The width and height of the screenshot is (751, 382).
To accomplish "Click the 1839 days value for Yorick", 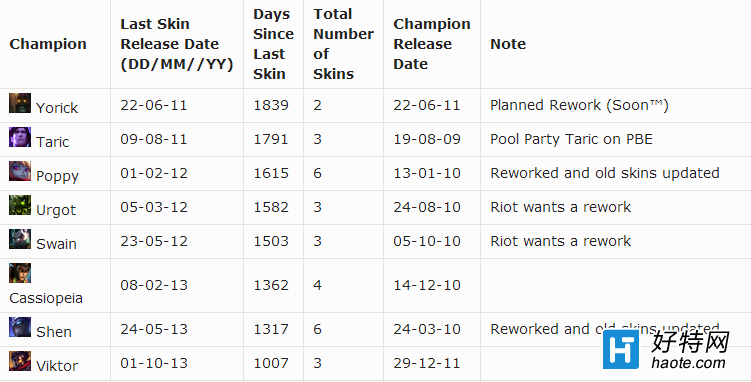I will [x=271, y=105].
